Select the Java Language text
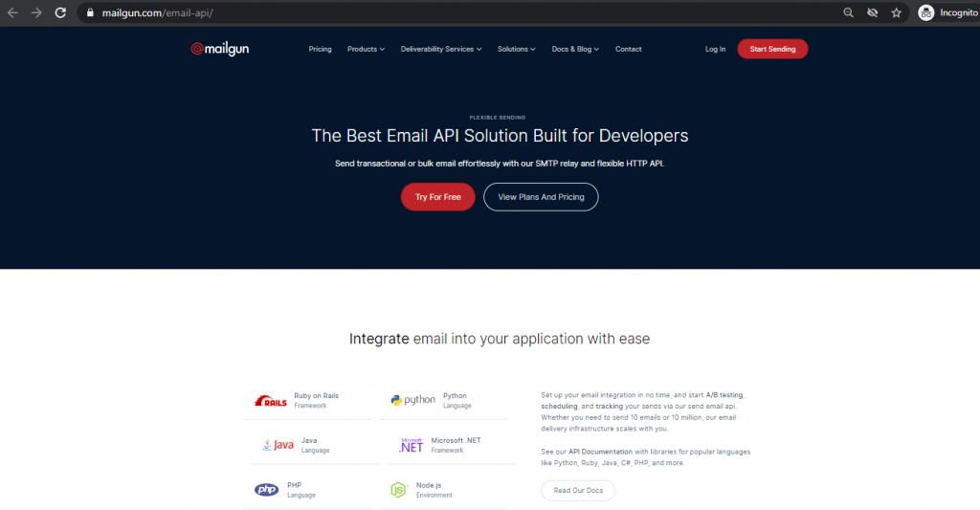 (315, 445)
